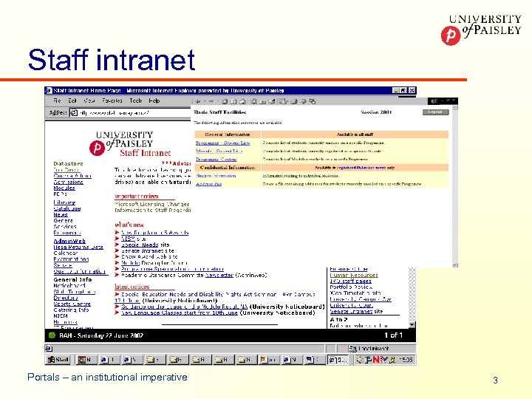Image resolution: width=532 pixels, height=399 pixels.
Task: Open the HESA Returns data link
Action: click(78, 248)
